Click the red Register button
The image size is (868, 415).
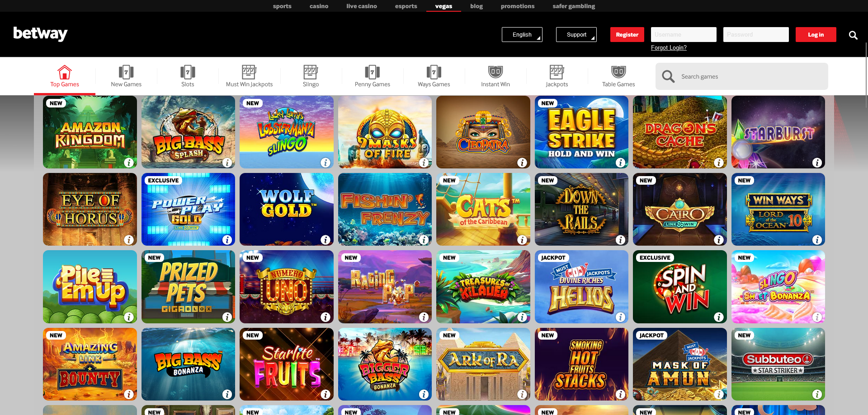point(627,35)
